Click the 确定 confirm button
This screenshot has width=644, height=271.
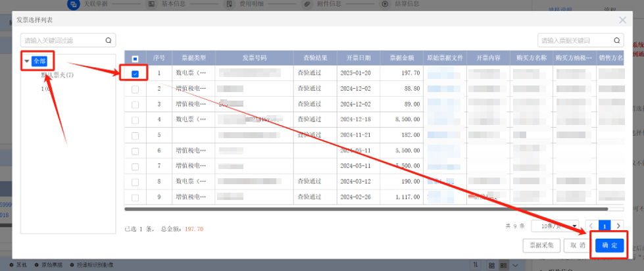(x=609, y=245)
